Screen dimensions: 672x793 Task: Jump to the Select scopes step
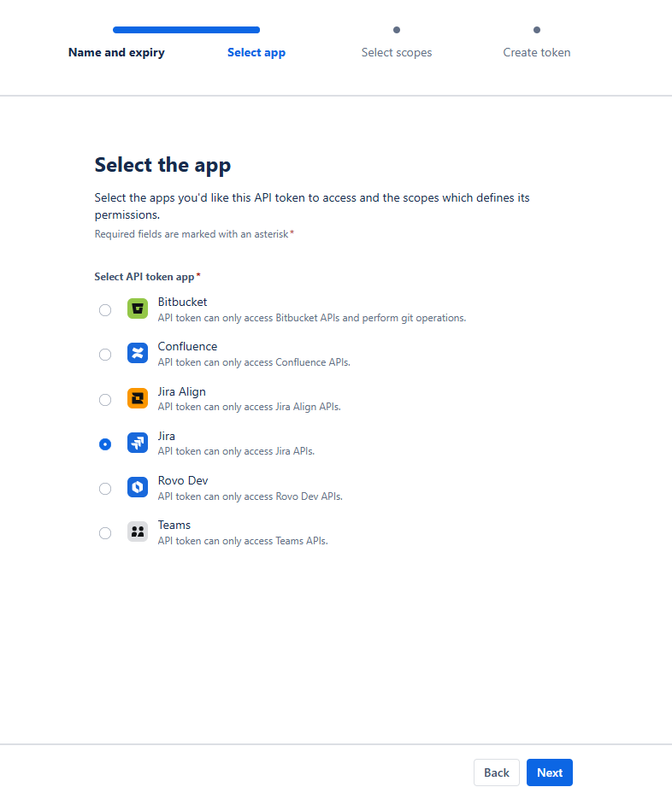pos(397,53)
